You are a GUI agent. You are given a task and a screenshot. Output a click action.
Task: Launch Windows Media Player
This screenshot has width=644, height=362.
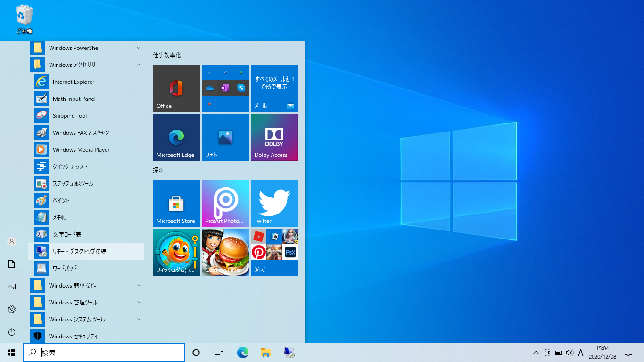pos(86,149)
